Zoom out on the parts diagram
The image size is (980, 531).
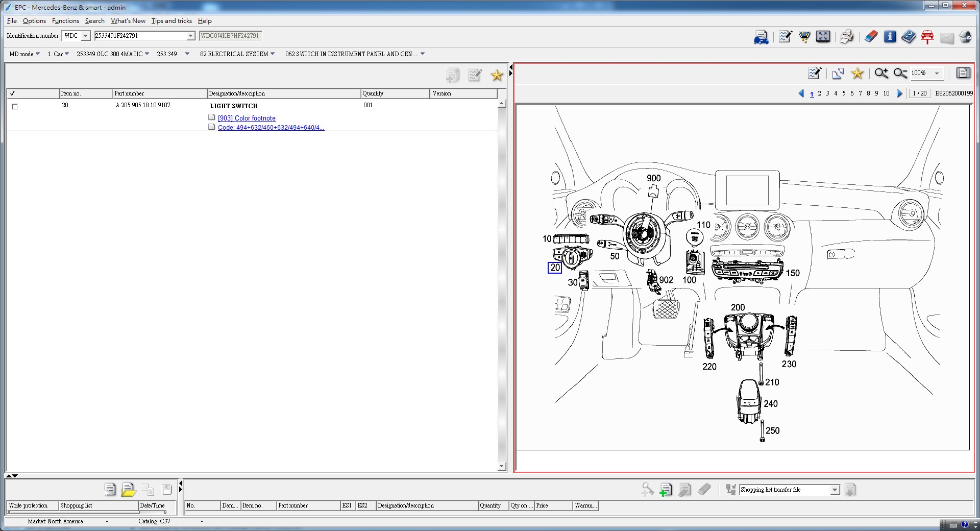pos(900,74)
